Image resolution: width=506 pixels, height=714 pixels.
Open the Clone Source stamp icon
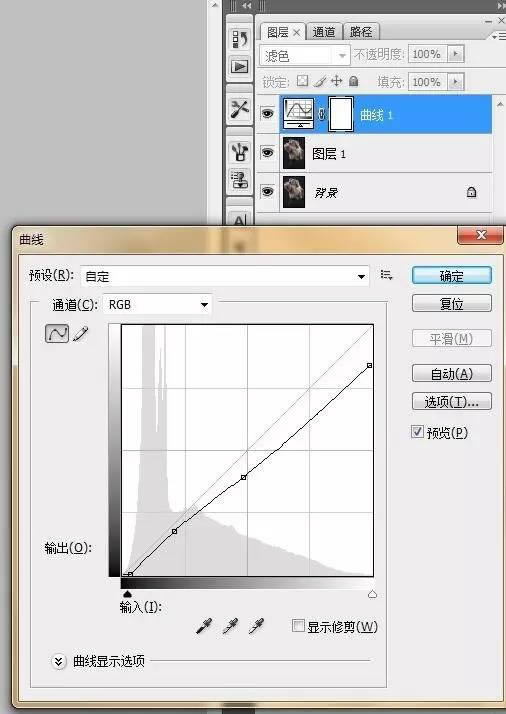click(240, 179)
